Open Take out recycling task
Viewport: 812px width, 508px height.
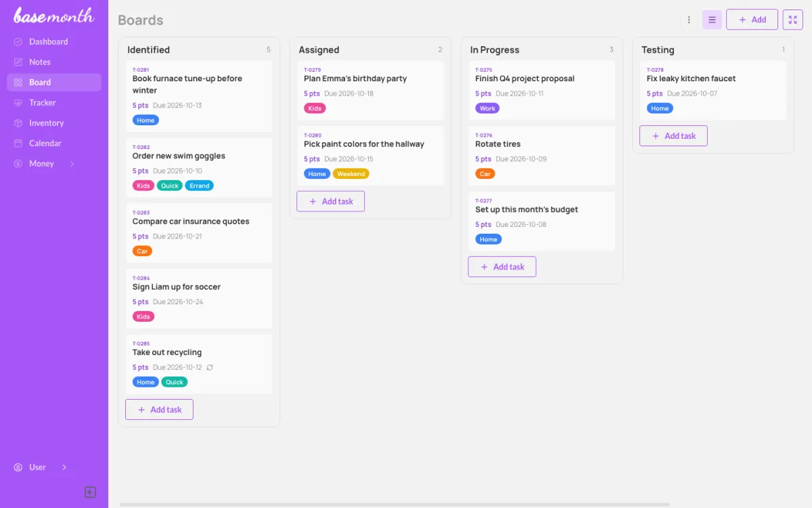tap(199, 364)
